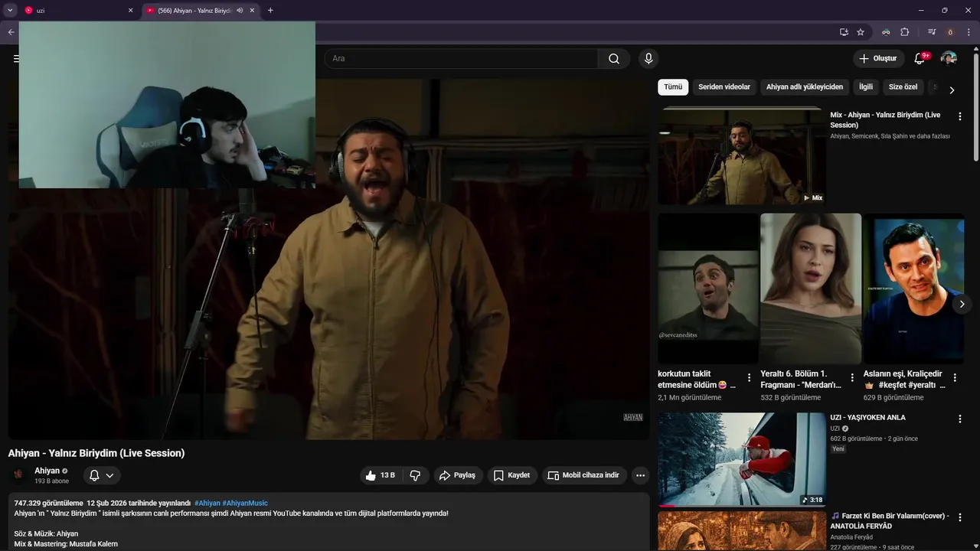Open the YouTube account avatar menu
Image resolution: width=980 pixels, height=551 pixels.
[x=949, y=58]
